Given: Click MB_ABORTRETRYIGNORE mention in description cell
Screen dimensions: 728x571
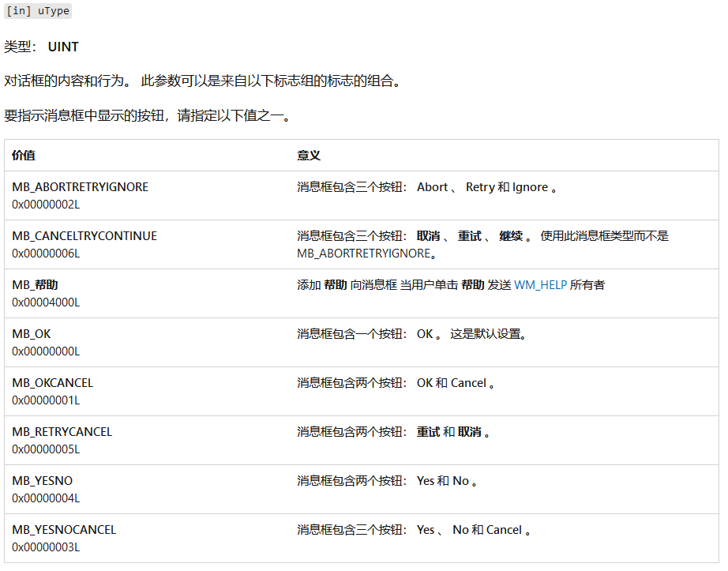Looking at the screenshot, I should coord(364,254).
